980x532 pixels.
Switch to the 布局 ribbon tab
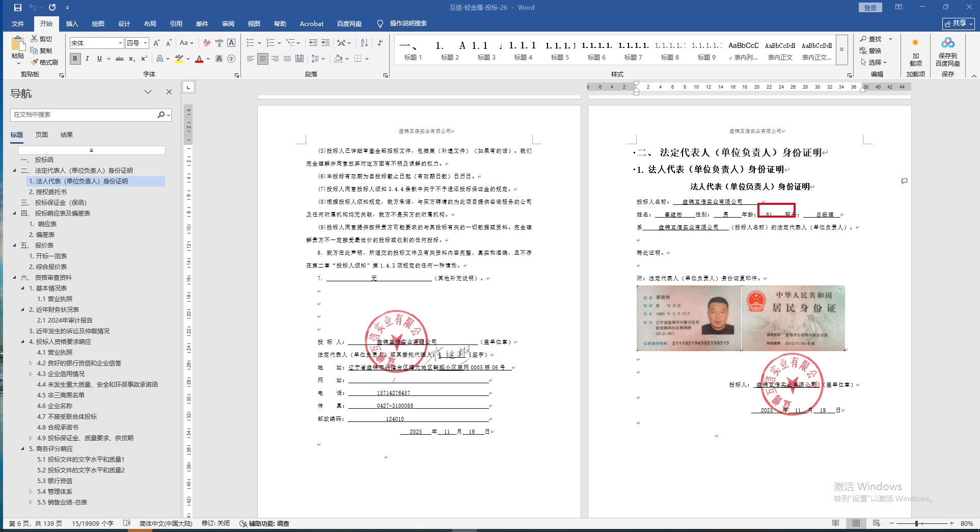150,24
